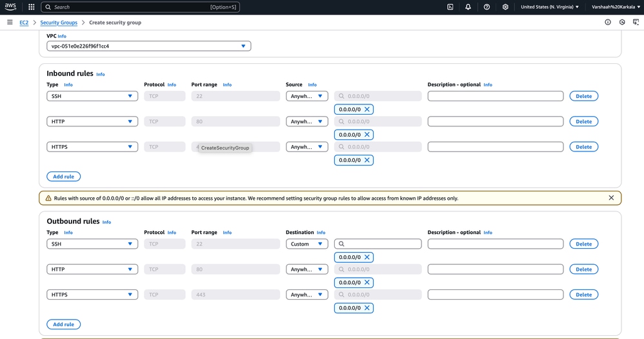Change outbound HTTP destination Anywhere dropdown
644x339 pixels.
307,269
